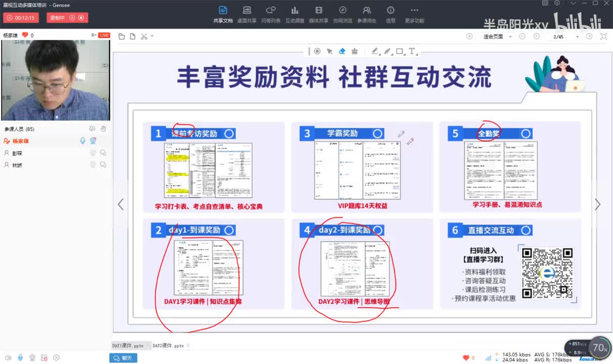
Task: Pause the 录制中 recording
Action: click(72, 18)
